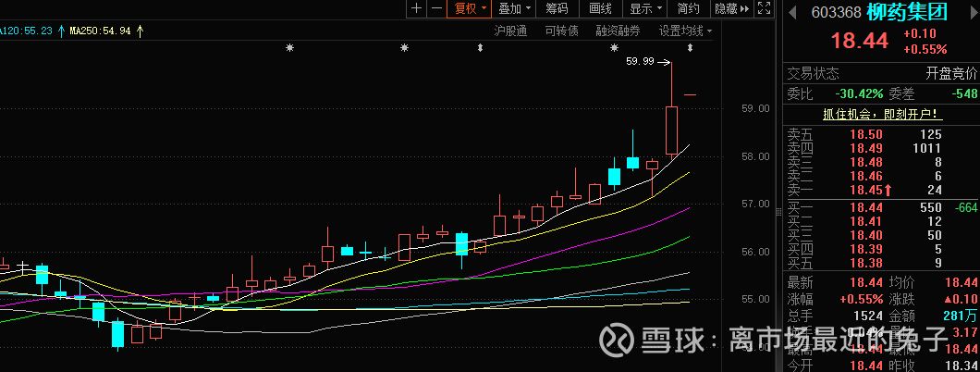Screen dimensions: 980x372
Task: Click the 昨收 value 18.34
Action: (963, 366)
